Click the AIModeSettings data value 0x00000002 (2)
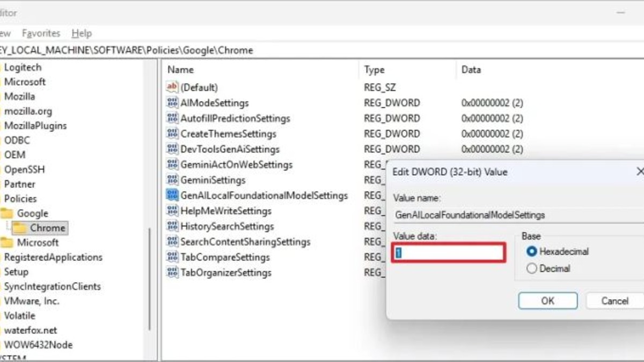The image size is (644, 362). click(492, 102)
